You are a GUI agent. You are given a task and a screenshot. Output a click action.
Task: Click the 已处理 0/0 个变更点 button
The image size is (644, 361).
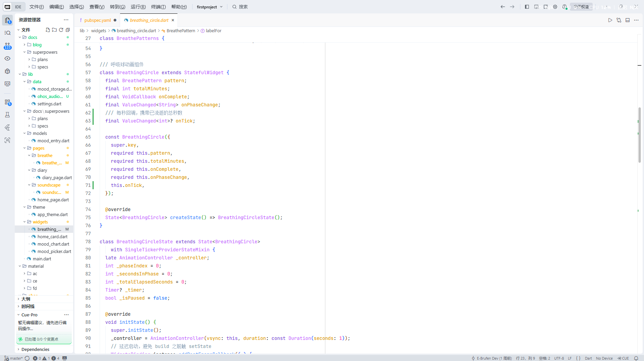[x=44, y=339]
